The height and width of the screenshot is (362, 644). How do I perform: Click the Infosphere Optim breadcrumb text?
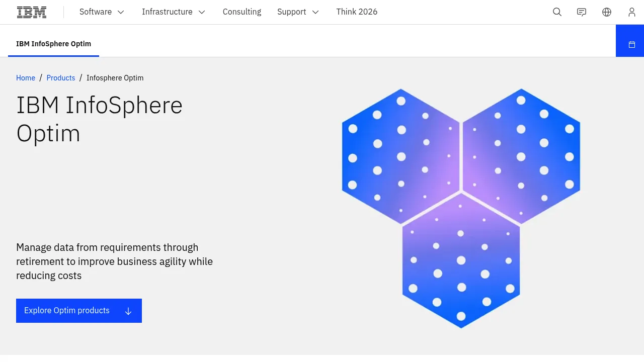115,78
